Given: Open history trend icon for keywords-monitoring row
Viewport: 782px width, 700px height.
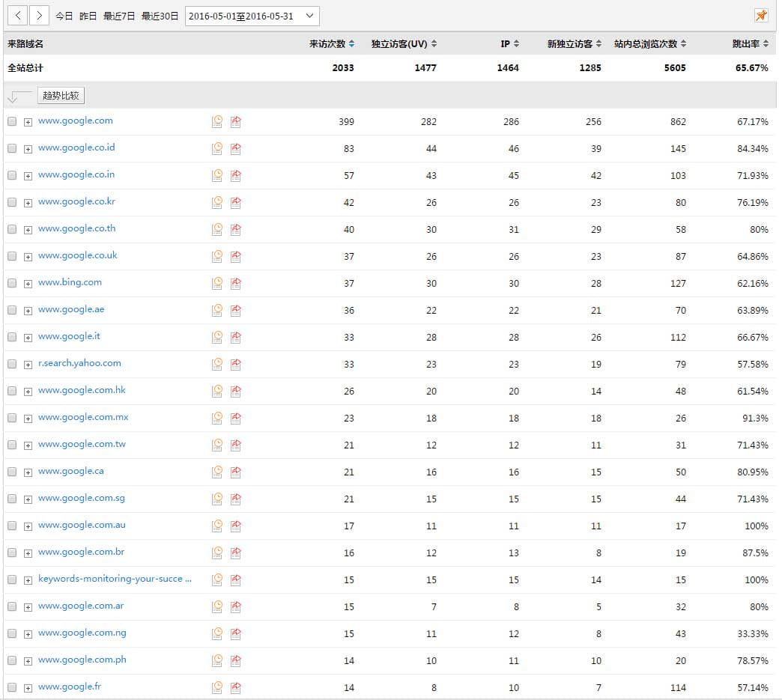Looking at the screenshot, I should pos(217,579).
